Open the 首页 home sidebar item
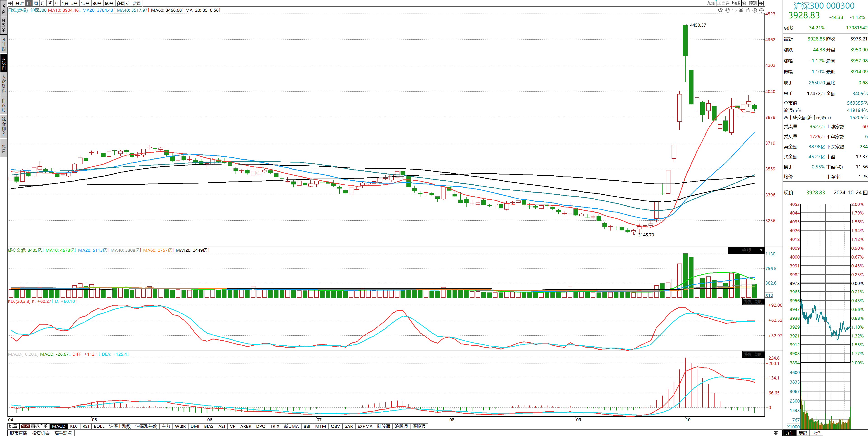This screenshot has height=436, width=868. tap(4, 9)
